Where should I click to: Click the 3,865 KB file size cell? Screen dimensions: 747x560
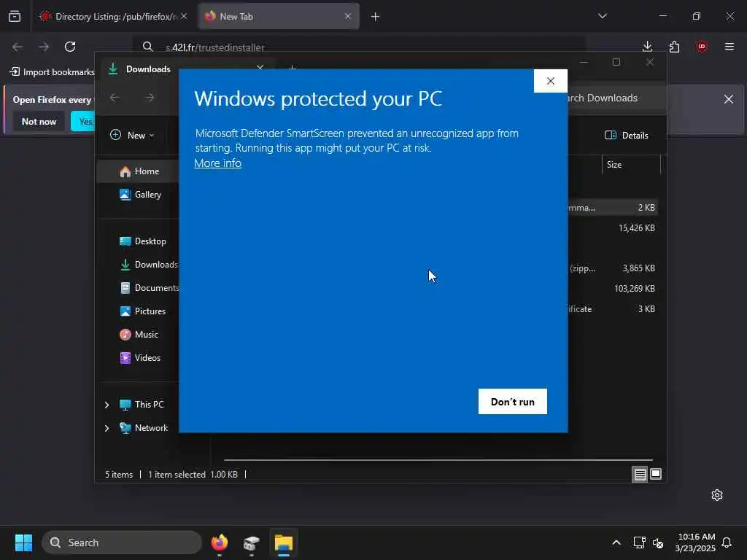pyautogui.click(x=638, y=268)
